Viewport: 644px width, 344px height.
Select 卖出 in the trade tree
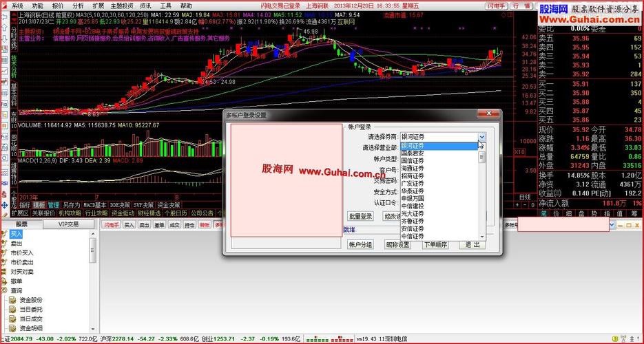(x=17, y=244)
